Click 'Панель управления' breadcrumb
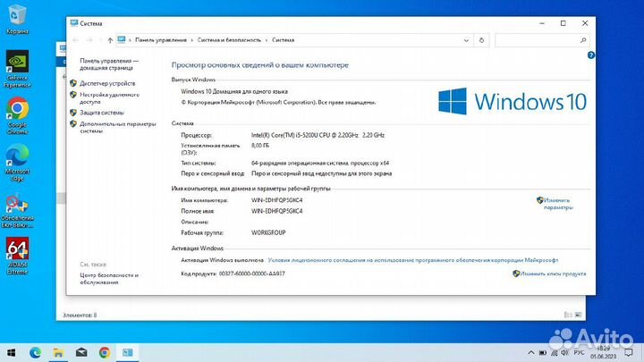The width and height of the screenshot is (644, 362). coord(161,40)
